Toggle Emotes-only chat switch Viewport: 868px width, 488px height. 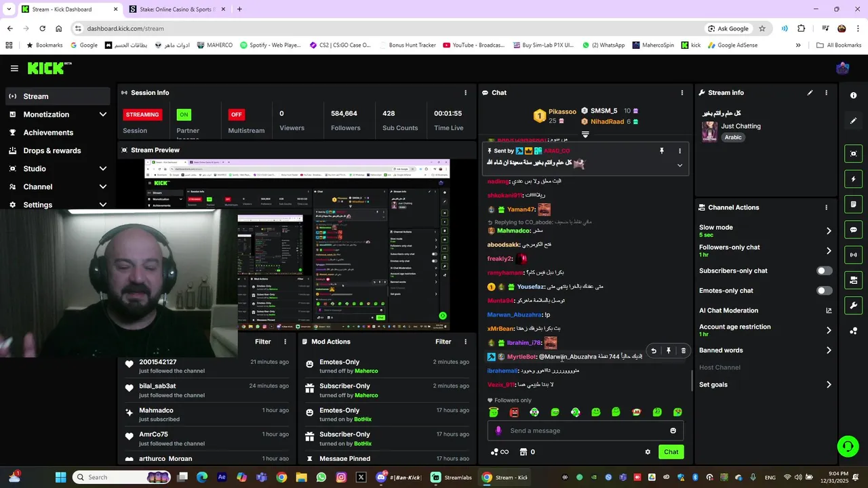(x=824, y=291)
